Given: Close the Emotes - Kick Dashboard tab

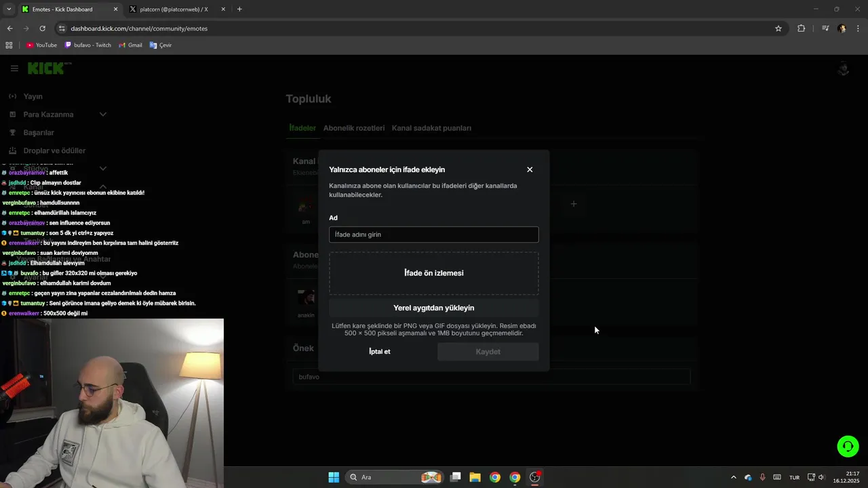Looking at the screenshot, I should 115,9.
